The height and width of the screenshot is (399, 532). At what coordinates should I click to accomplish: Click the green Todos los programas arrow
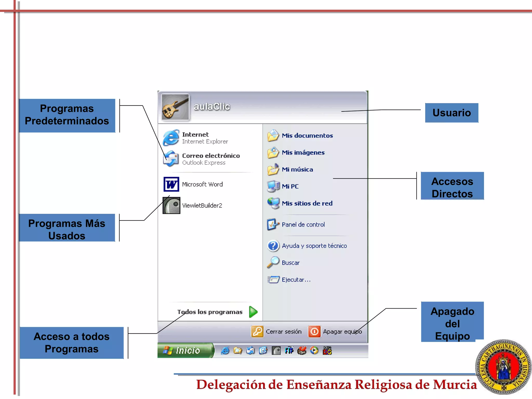click(253, 312)
